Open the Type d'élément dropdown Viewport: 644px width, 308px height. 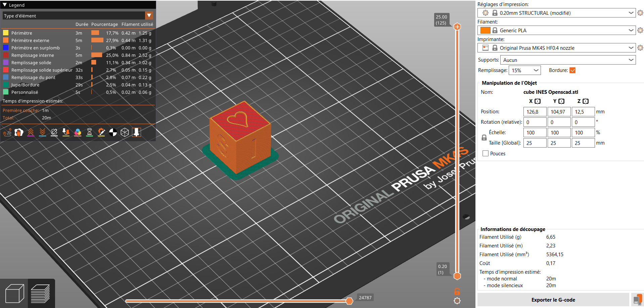(149, 15)
